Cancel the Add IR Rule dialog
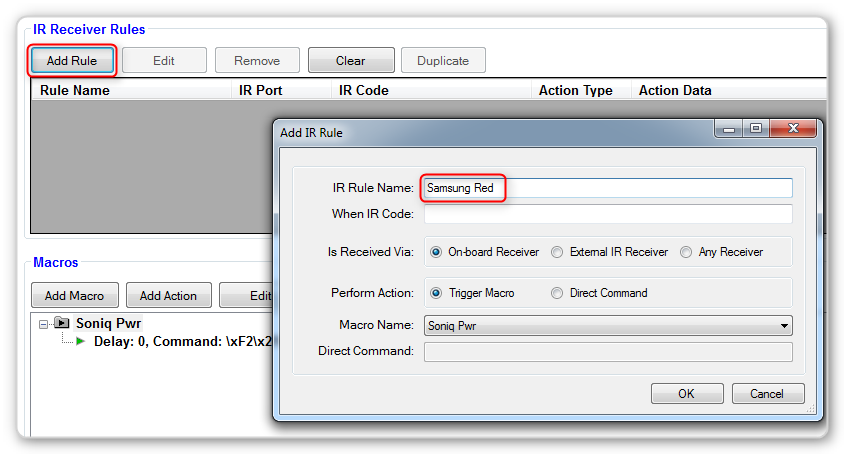 (768, 393)
